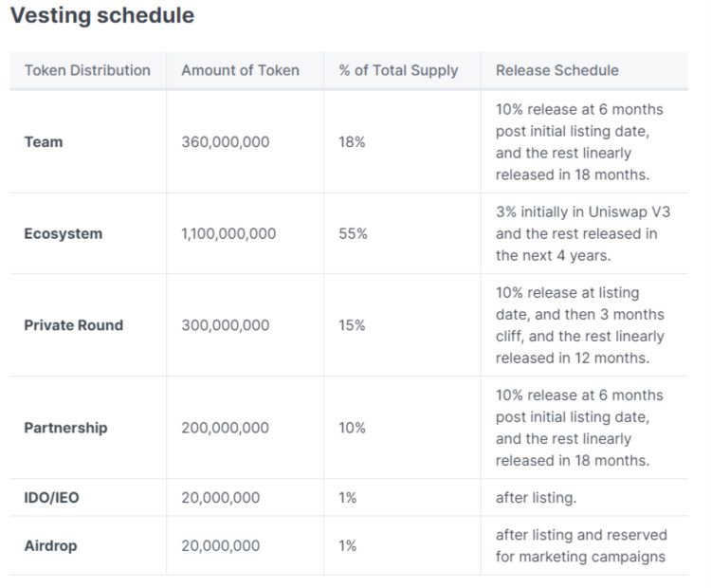711x588 pixels.
Task: Select the 'Ecosystem' row label
Action: 63,233
